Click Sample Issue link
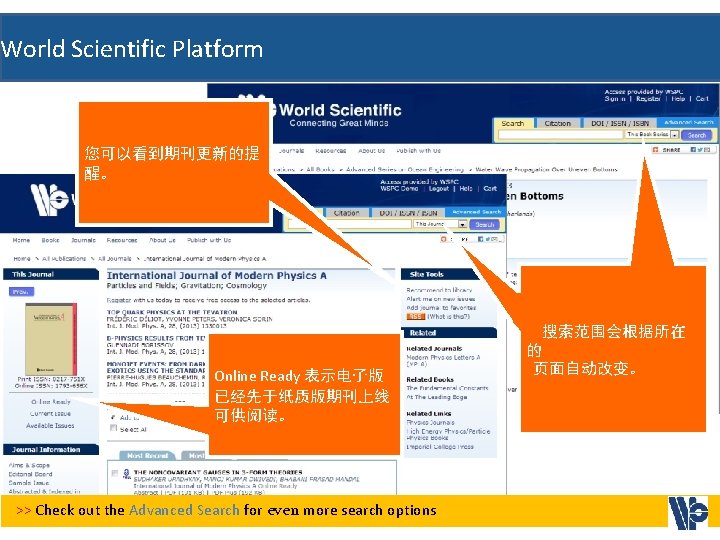Viewport: 720px width, 540px height. click(x=28, y=483)
